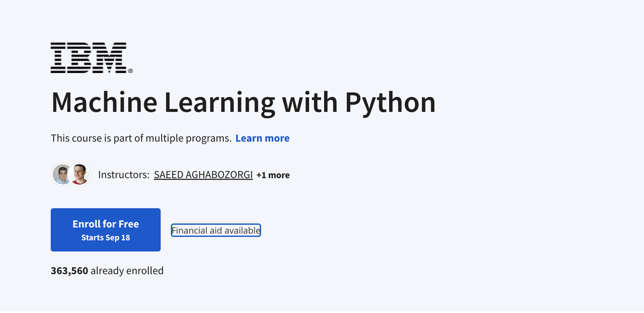Select the overlapping instructor pictures
The width and height of the screenshot is (644, 313).
(70, 174)
